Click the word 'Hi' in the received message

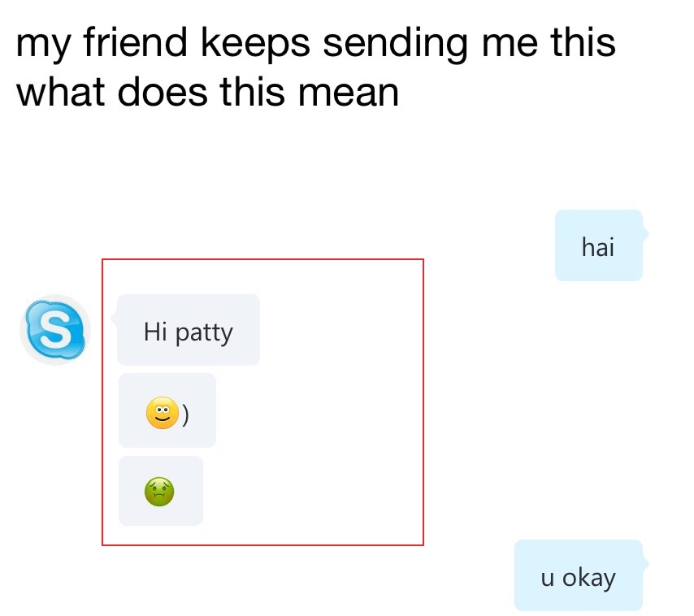click(155, 332)
